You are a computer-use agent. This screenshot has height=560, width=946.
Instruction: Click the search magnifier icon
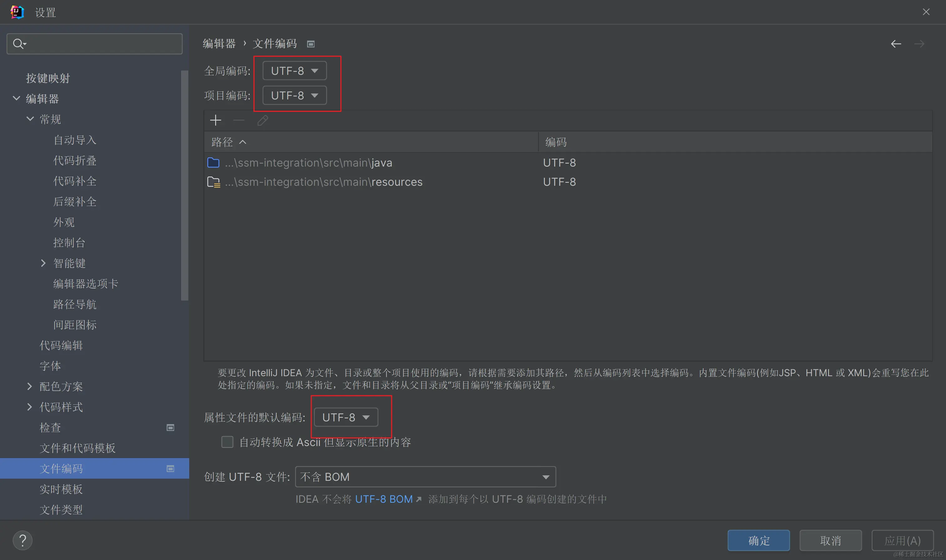pos(18,44)
